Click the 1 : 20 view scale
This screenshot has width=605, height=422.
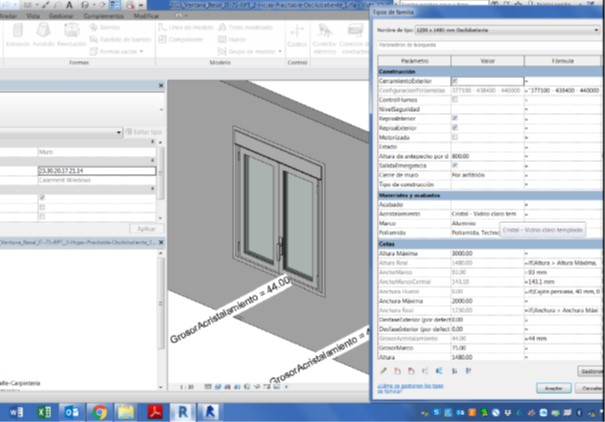(186, 387)
